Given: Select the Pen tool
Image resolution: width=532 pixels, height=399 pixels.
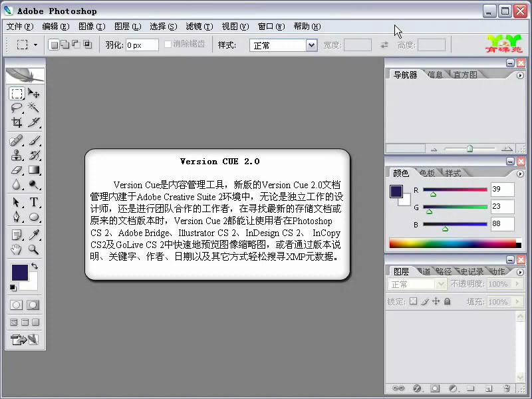Looking at the screenshot, I should click(x=17, y=217).
